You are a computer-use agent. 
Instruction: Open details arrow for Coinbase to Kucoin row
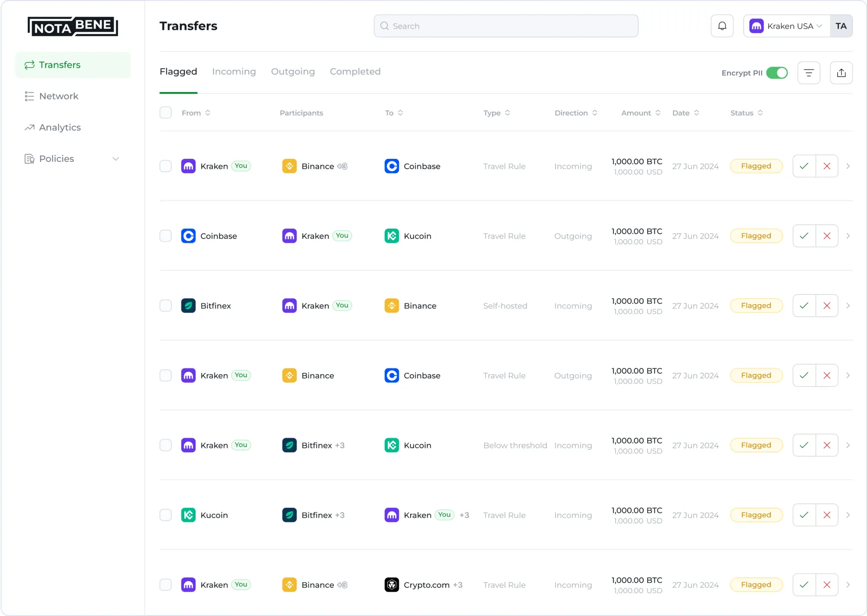[848, 236]
